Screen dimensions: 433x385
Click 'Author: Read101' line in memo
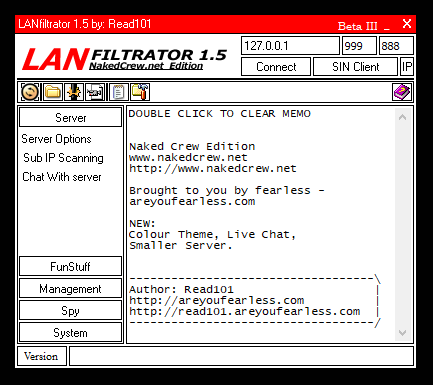tap(181, 289)
